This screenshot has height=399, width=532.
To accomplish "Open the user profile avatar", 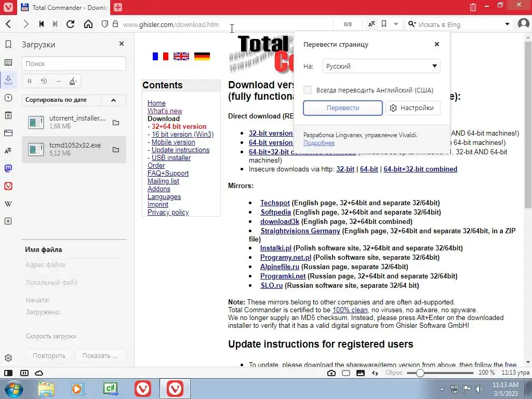I will pos(524,24).
